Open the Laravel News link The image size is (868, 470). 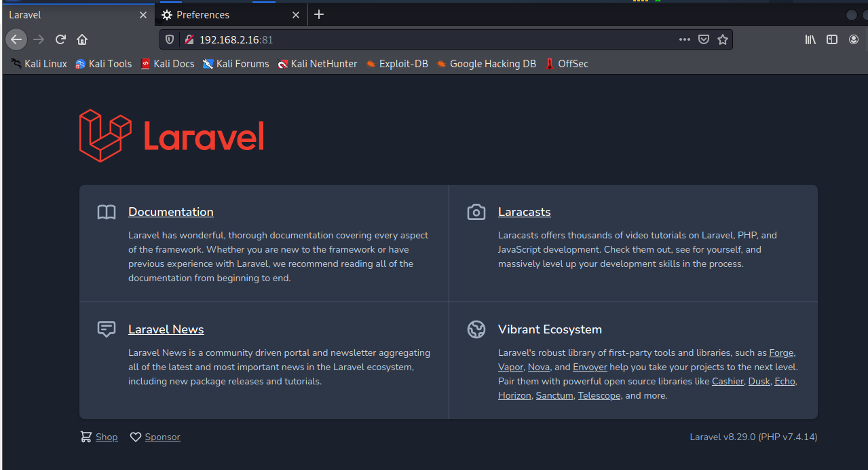point(166,329)
